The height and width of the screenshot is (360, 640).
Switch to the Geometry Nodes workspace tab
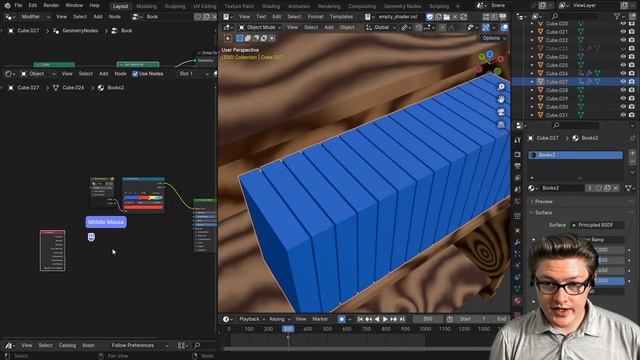402,7
